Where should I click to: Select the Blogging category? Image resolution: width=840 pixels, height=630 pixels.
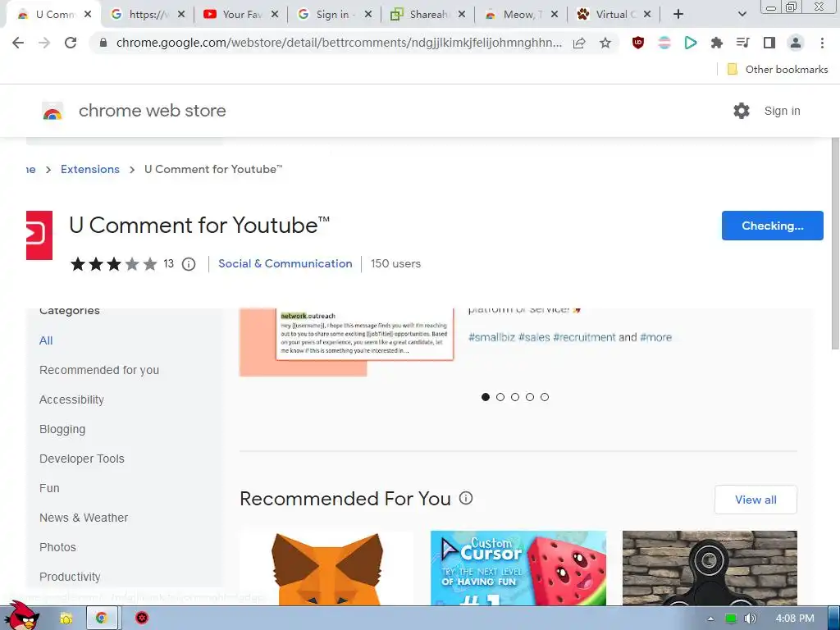pyautogui.click(x=62, y=429)
